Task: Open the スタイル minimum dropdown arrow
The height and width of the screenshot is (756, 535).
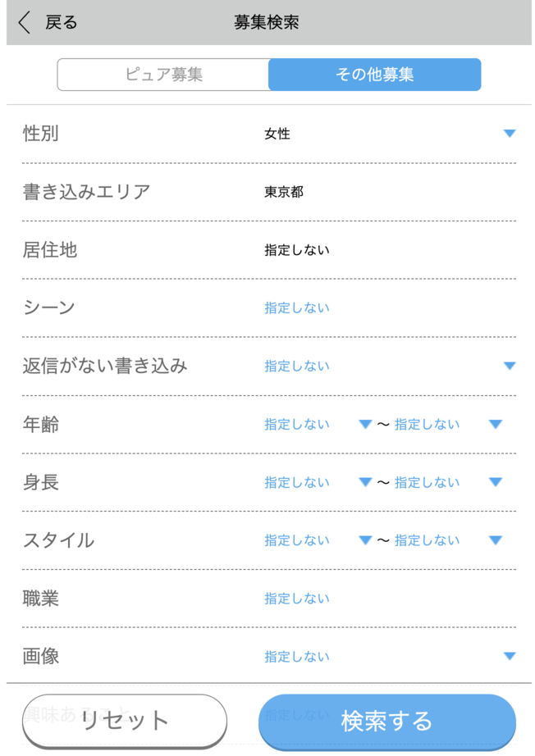Action: [x=365, y=540]
